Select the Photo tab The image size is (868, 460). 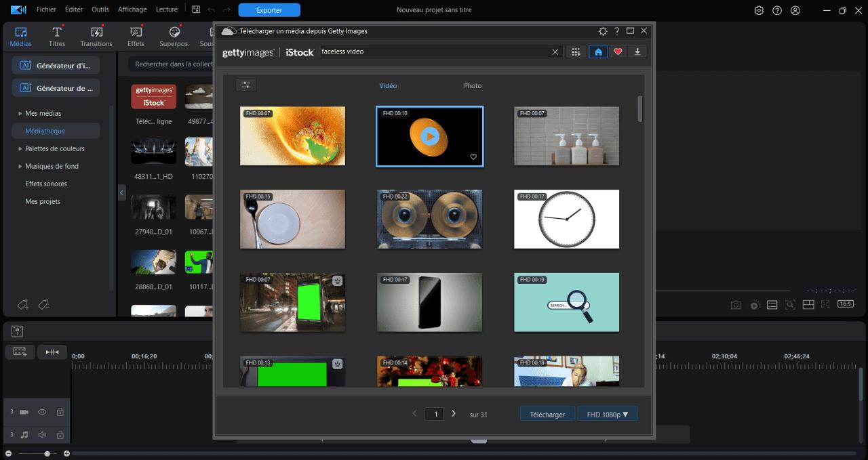coord(473,85)
